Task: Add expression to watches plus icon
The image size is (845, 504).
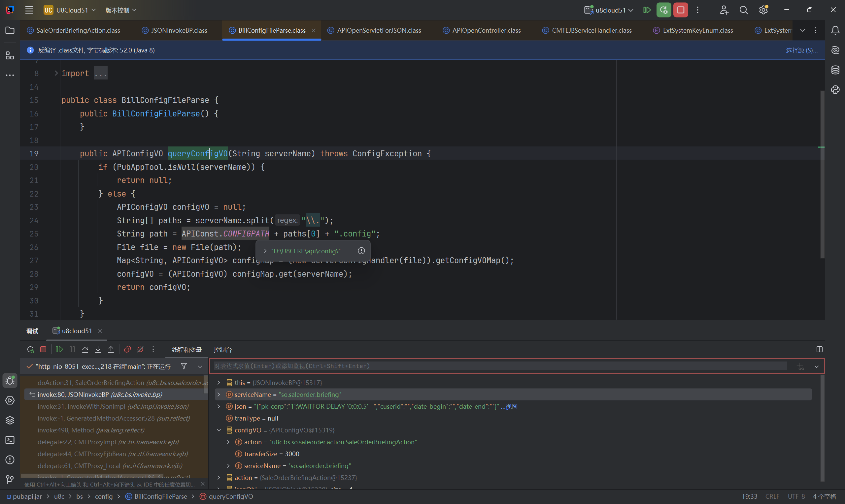Action: [x=800, y=367]
